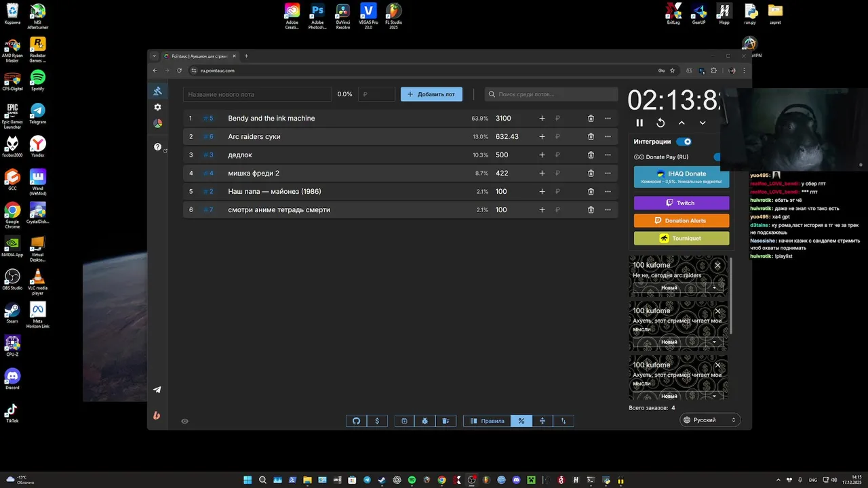This screenshot has height=488, width=868.
Task: Open the Windows Start button on the taskbar
Action: pos(248,480)
